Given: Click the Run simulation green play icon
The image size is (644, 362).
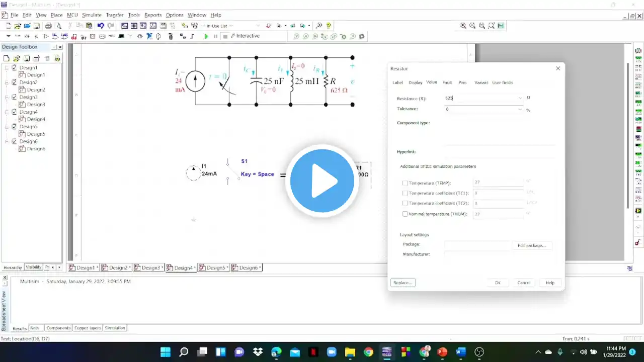Looking at the screenshot, I should [206, 36].
